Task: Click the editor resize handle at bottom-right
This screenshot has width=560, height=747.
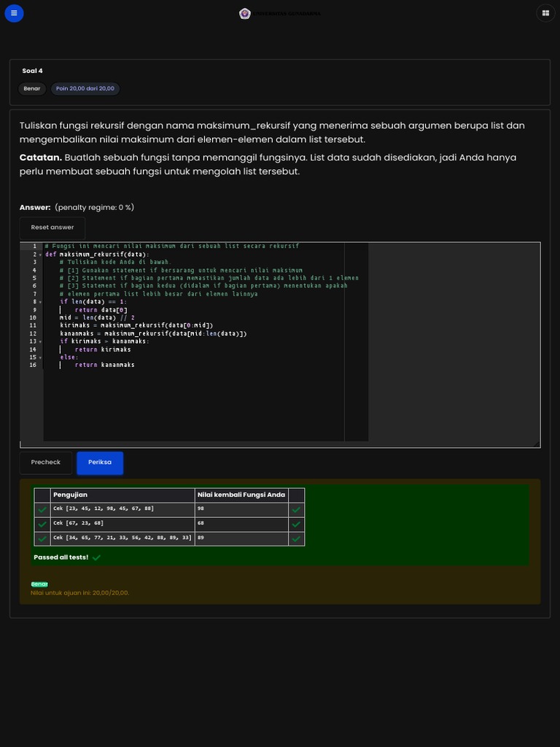Action: coord(537,444)
